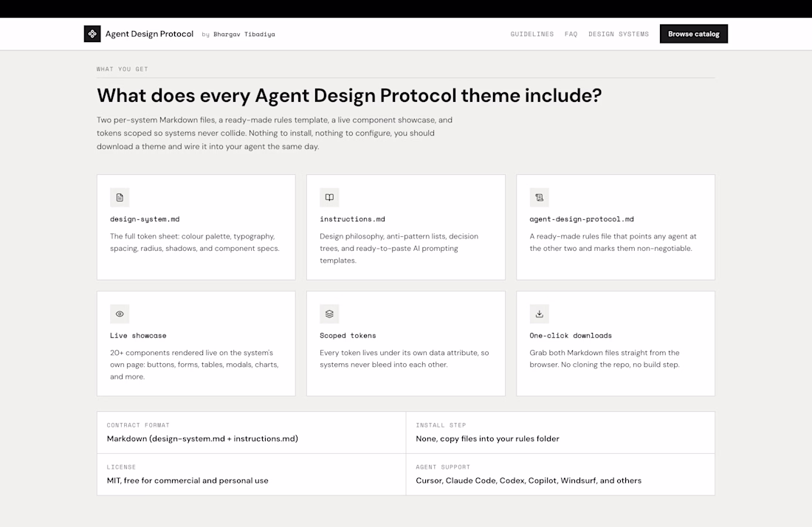This screenshot has height=527, width=812.
Task: Click the Agent Design Protocol site title
Action: [149, 34]
